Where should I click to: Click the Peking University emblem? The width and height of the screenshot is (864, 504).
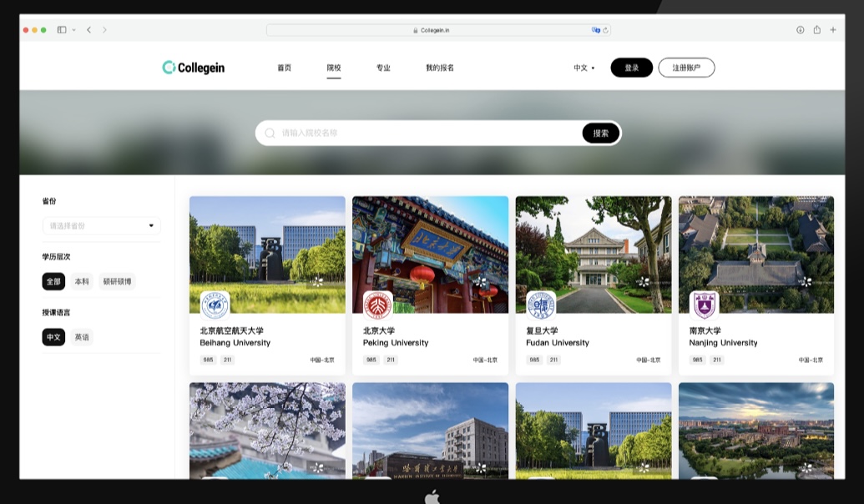point(378,305)
